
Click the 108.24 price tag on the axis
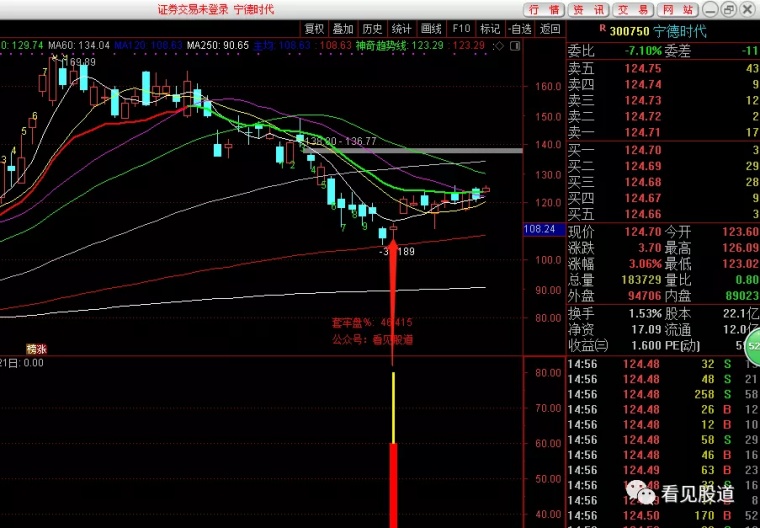pyautogui.click(x=540, y=229)
